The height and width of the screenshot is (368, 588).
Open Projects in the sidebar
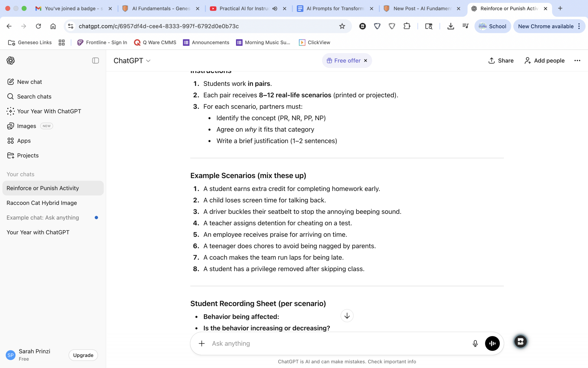point(28,156)
